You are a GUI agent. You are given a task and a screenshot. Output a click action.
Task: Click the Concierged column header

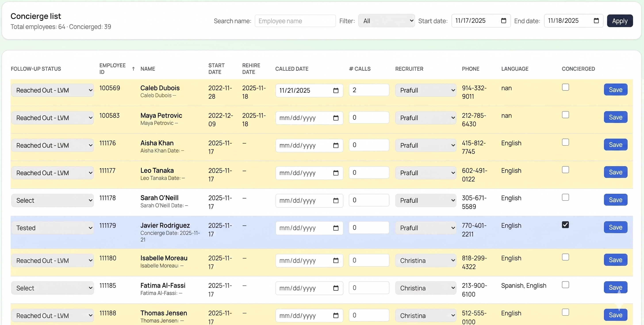(578, 69)
